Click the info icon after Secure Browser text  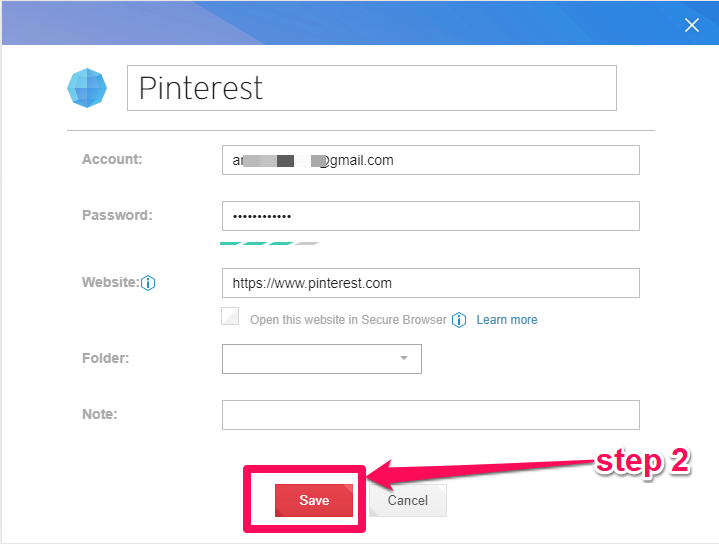click(459, 320)
